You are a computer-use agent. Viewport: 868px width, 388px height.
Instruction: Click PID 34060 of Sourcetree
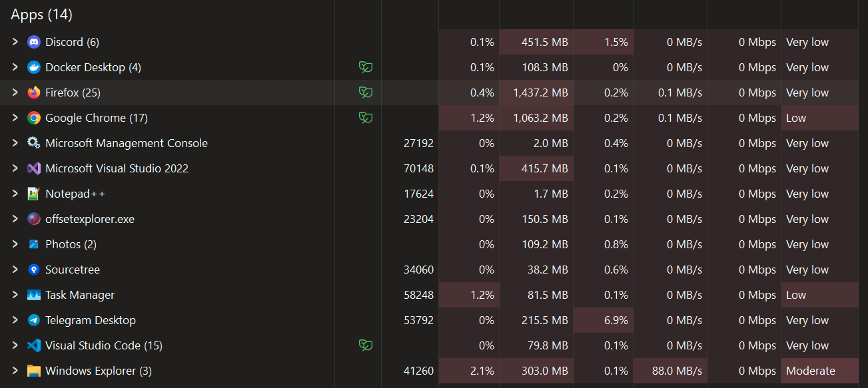click(418, 270)
